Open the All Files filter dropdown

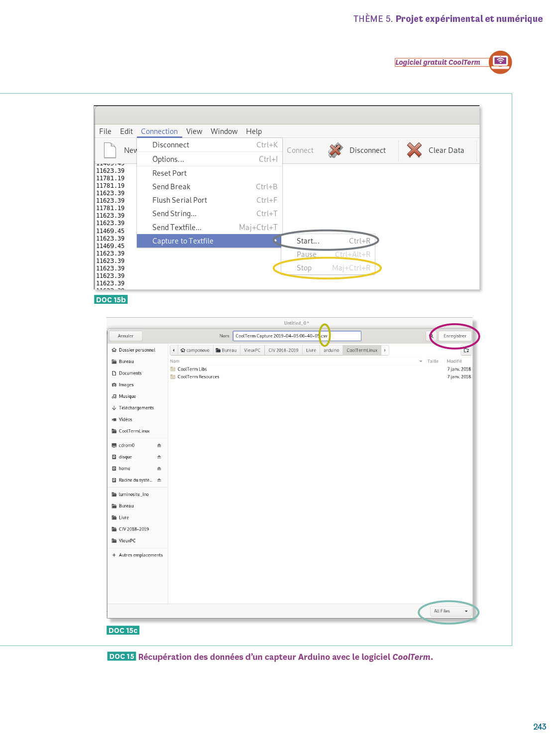click(x=450, y=611)
